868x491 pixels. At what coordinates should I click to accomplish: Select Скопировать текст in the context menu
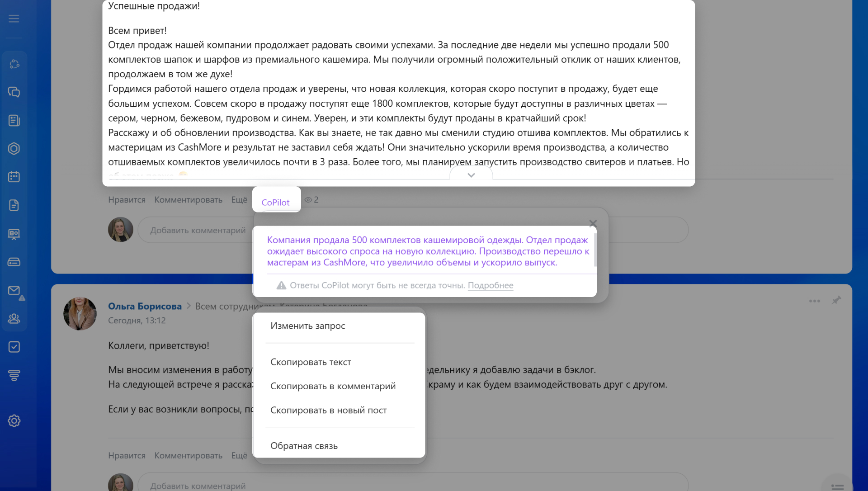(x=311, y=362)
